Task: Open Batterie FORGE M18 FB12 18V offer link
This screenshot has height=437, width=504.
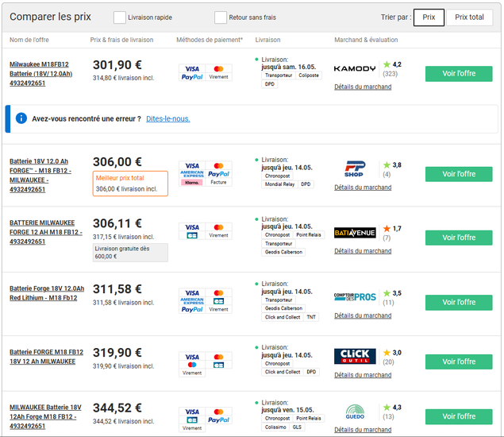Action: click(x=46, y=357)
